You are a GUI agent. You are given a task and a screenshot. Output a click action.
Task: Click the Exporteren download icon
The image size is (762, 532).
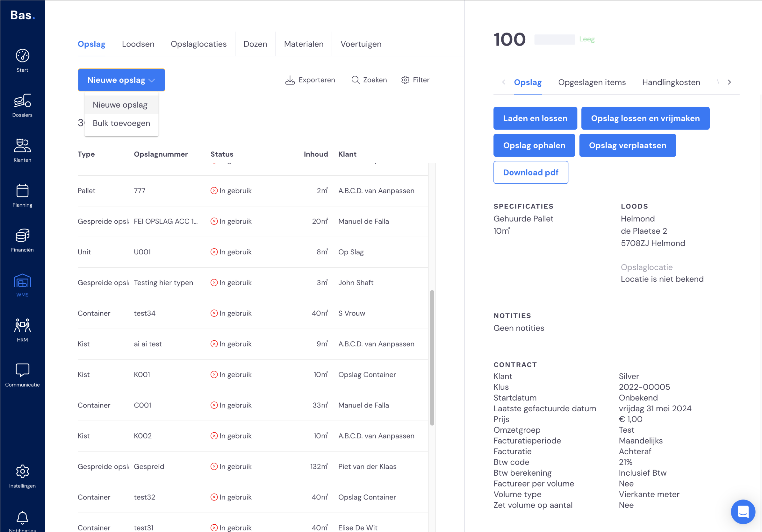[290, 80]
